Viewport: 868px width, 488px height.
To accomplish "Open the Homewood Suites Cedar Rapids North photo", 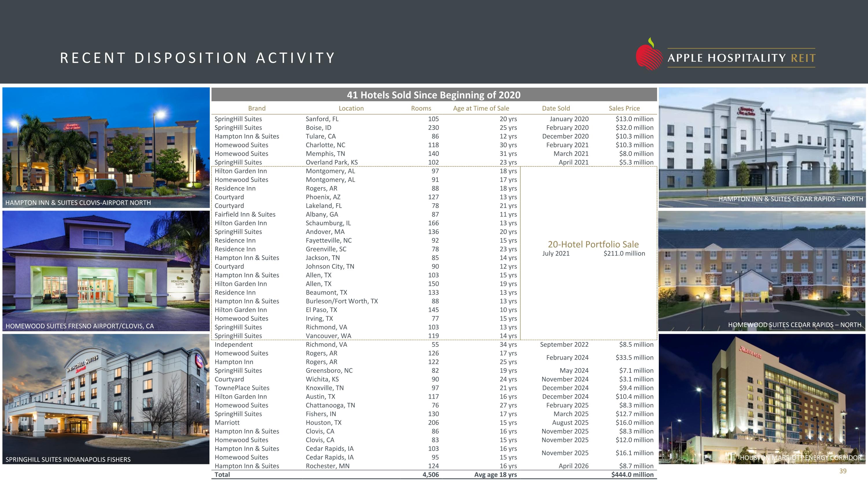I will click(x=762, y=271).
